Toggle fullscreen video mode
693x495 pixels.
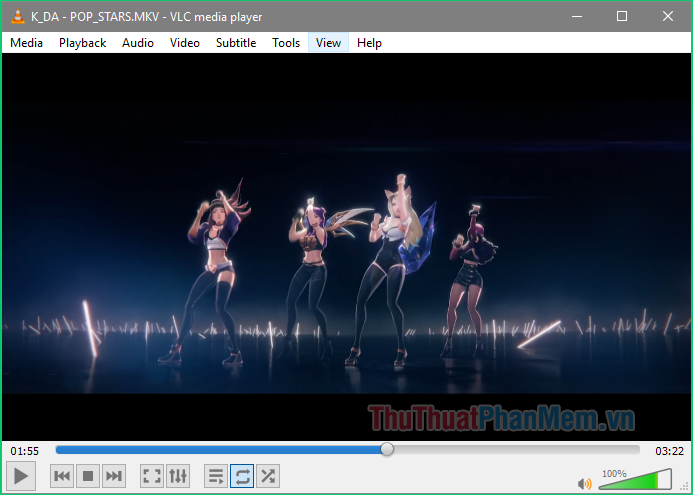tap(152, 476)
